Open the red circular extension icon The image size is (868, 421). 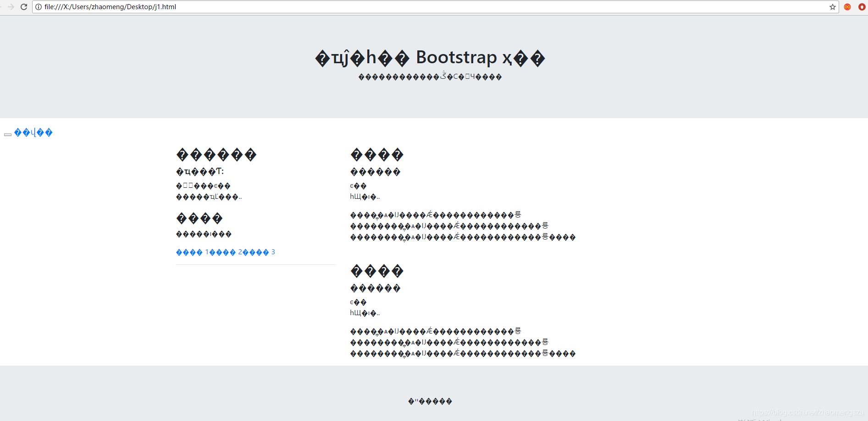[862, 7]
